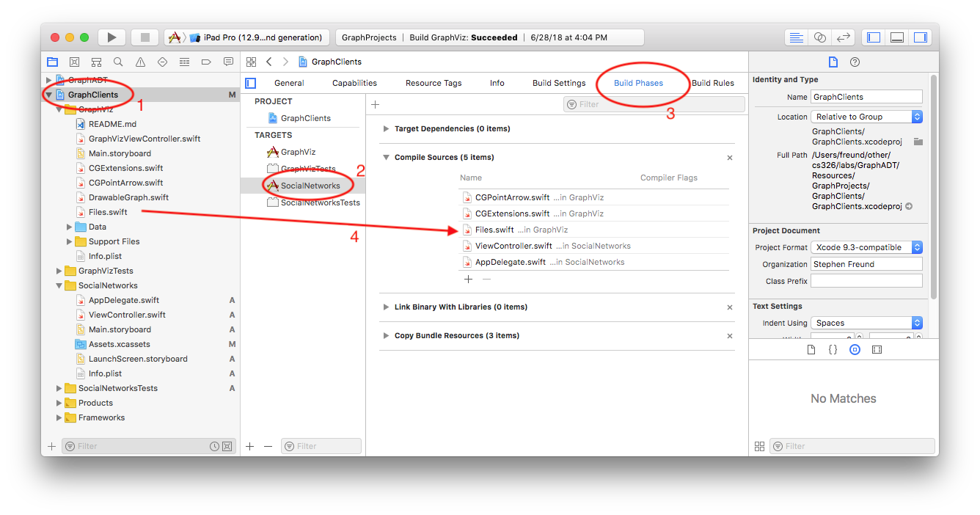Screen dimensions: 980x515
Task: Open the Build Settings tab
Action: (559, 83)
